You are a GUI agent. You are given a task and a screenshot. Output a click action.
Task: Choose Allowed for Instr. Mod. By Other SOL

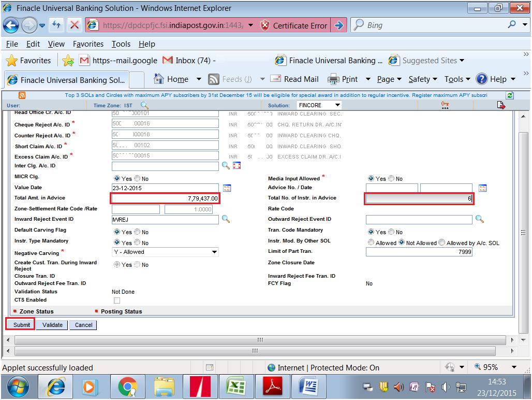pos(371,242)
